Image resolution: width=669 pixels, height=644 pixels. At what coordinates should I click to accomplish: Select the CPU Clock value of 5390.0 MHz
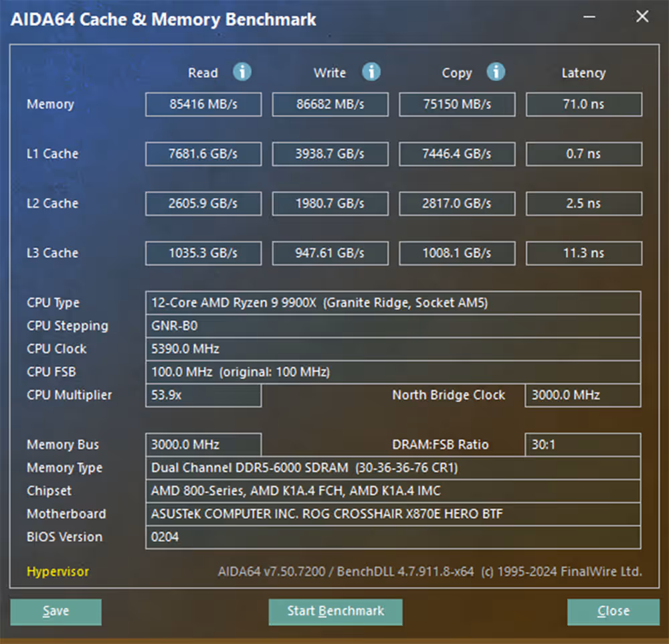(x=393, y=349)
